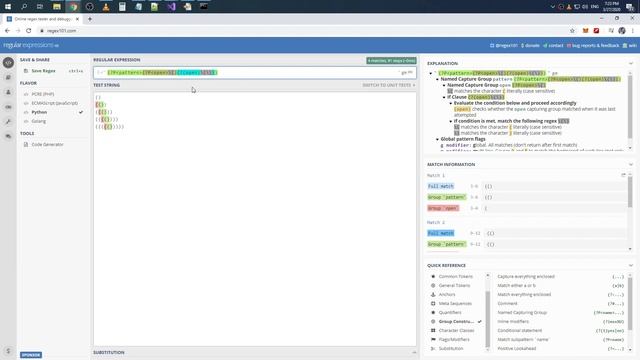
Task: Click the Sponsor badge
Action: pos(31,355)
